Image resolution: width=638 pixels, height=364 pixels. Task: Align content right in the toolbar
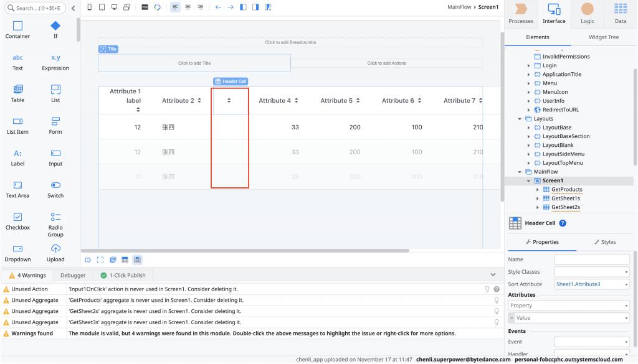click(200, 7)
